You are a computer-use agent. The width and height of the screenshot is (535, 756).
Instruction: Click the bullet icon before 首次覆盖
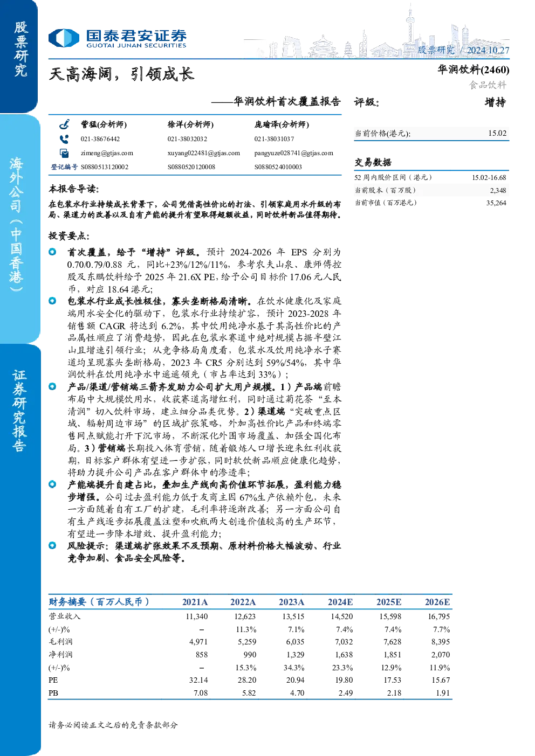tap(52, 252)
